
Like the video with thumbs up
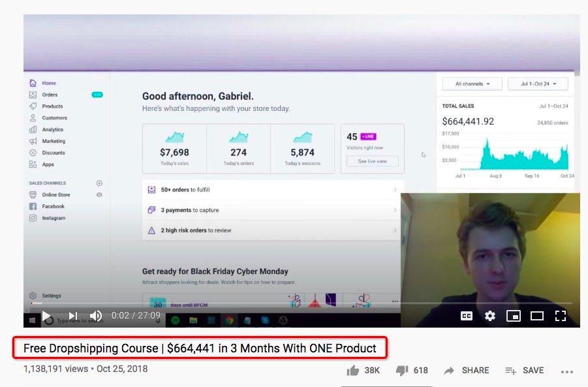coord(353,371)
